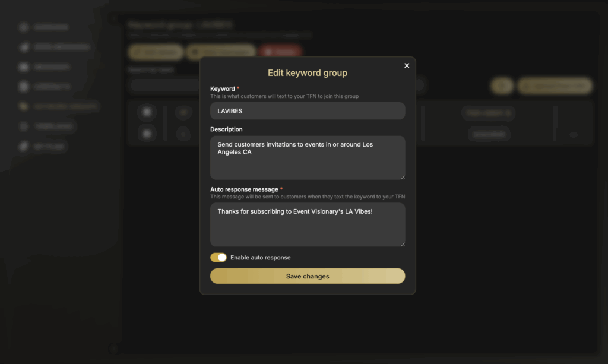Toggle the Enable auto response switch
The height and width of the screenshot is (364, 608).
tap(218, 257)
